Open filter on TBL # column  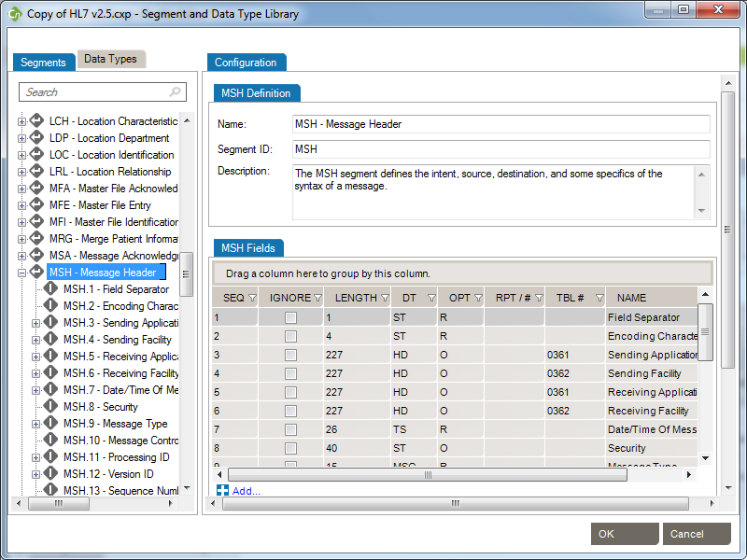(599, 298)
